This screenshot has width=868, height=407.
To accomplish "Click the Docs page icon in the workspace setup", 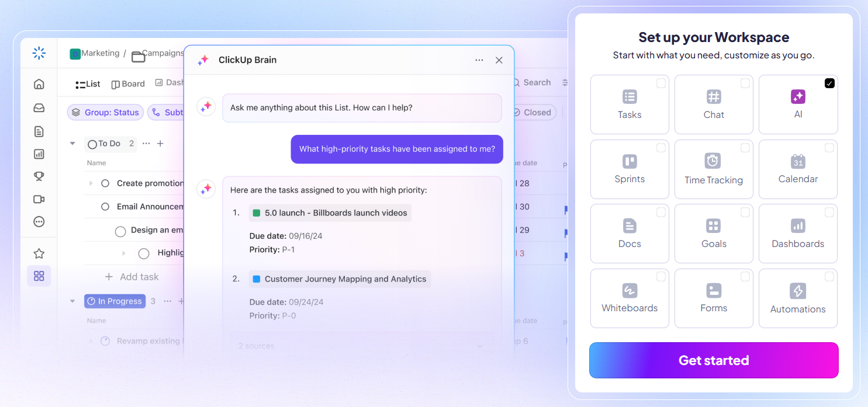I will click(630, 225).
